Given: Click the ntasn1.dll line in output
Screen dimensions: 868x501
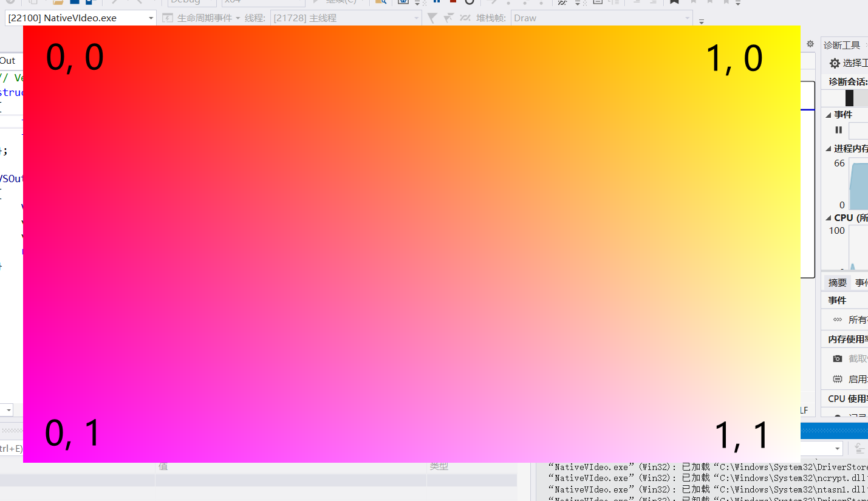Looking at the screenshot, I should [x=708, y=489].
